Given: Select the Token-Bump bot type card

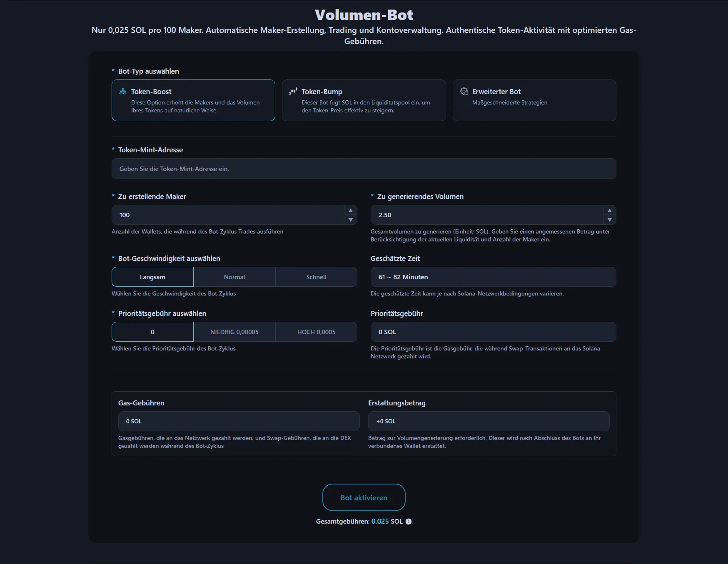Looking at the screenshot, I should point(364,100).
